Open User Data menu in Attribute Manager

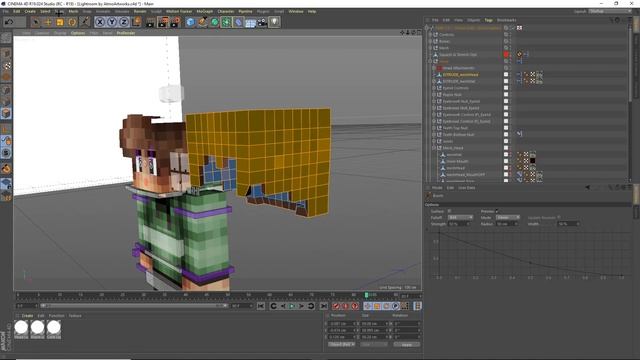(467, 188)
